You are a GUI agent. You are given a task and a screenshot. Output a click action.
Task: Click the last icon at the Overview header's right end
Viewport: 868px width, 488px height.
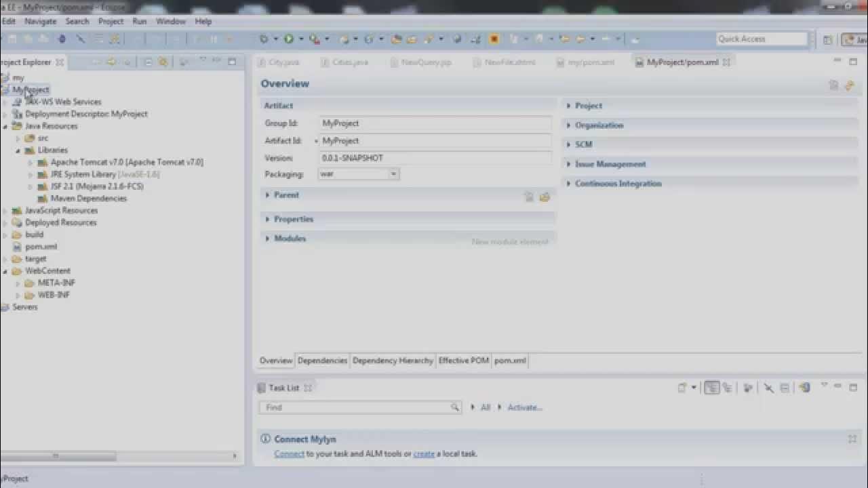tap(850, 85)
